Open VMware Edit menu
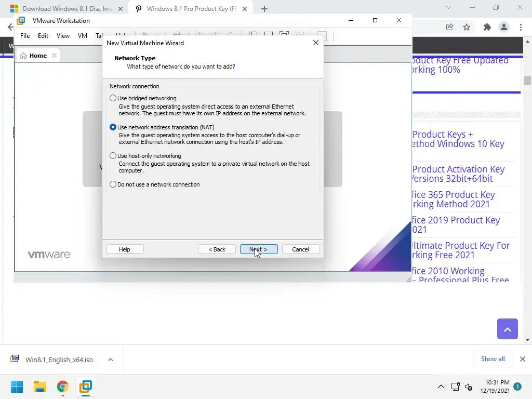532x399 pixels. pyautogui.click(x=43, y=36)
